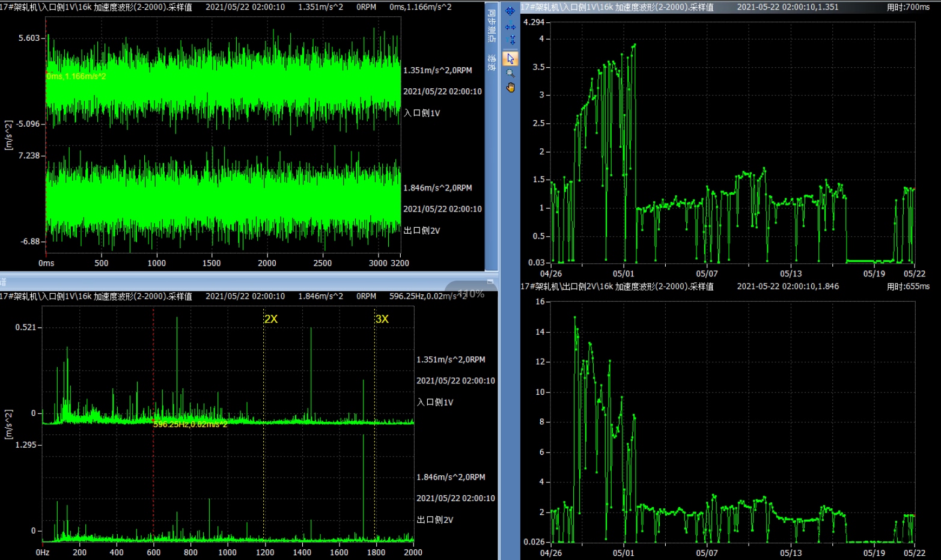Click the yellow 0ms cursor readout in the waveform
The image size is (941, 560).
[x=76, y=76]
